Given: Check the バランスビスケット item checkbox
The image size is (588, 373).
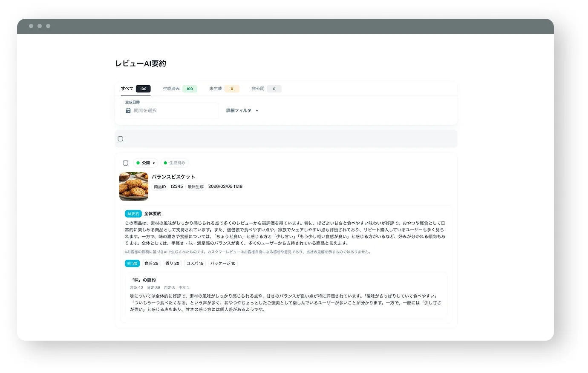Looking at the screenshot, I should click(126, 163).
